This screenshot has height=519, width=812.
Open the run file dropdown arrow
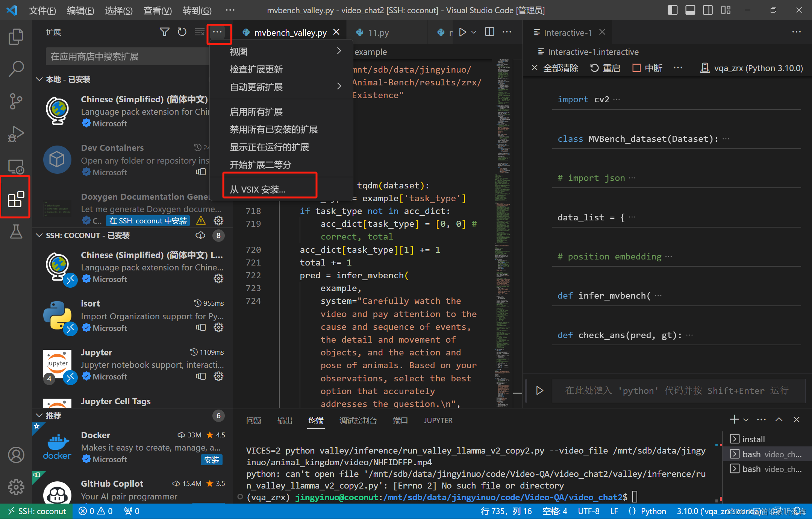click(x=474, y=32)
